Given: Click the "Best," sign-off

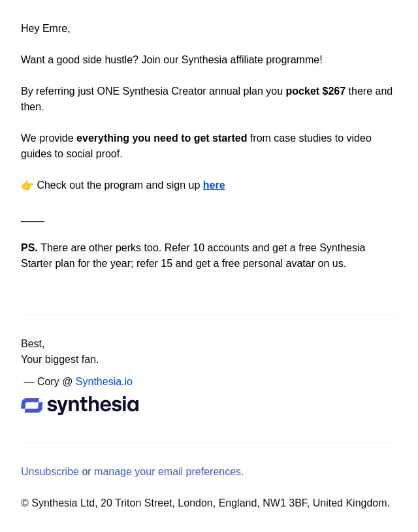Looking at the screenshot, I should [x=33, y=344].
